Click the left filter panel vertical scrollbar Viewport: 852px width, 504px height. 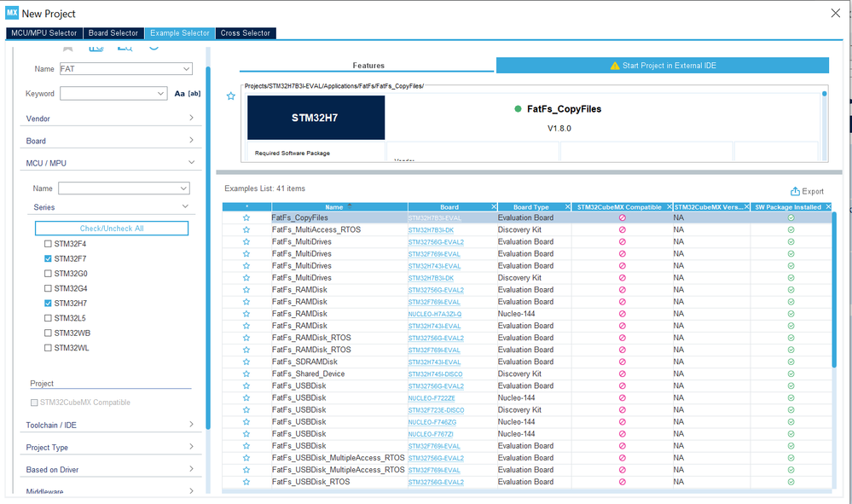point(208,247)
